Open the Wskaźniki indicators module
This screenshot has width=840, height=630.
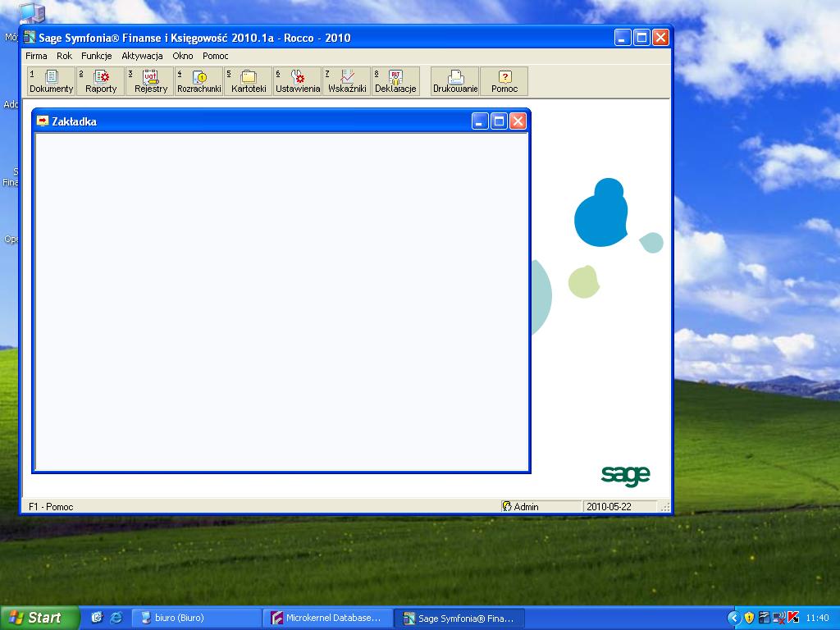point(347,81)
